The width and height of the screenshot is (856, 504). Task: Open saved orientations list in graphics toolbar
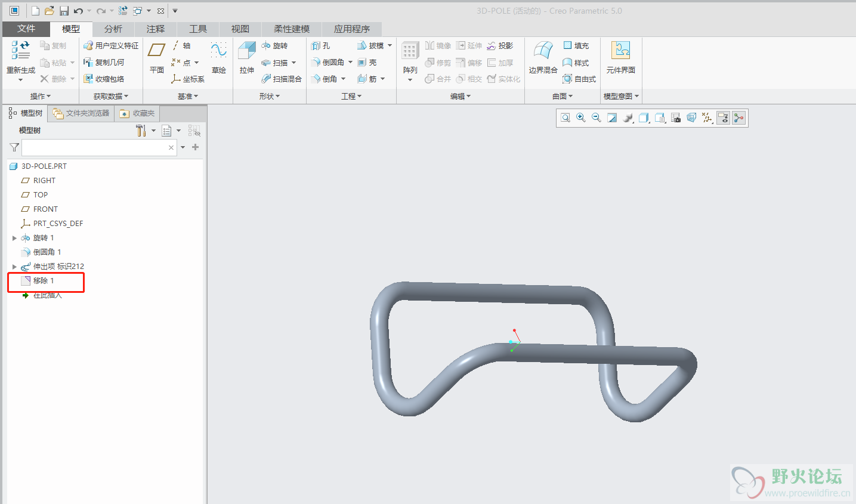coord(660,118)
